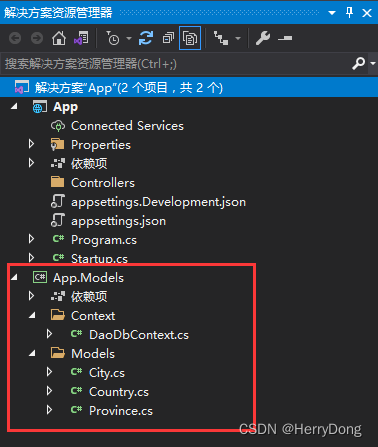378x447 pixels.
Task: Open the window position dropdown in title bar
Action: [332, 13]
